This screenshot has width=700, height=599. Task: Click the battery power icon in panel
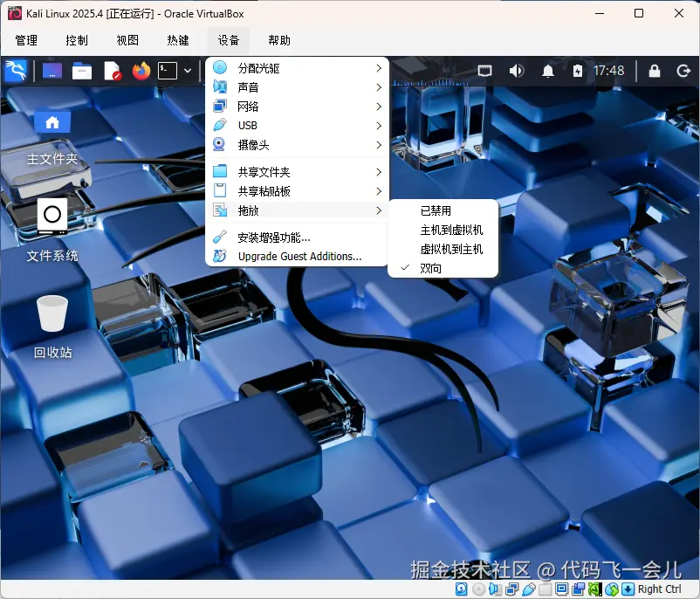[578, 71]
